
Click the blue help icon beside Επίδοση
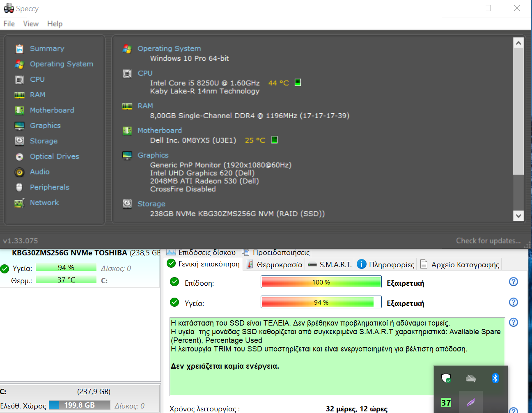[x=514, y=282]
